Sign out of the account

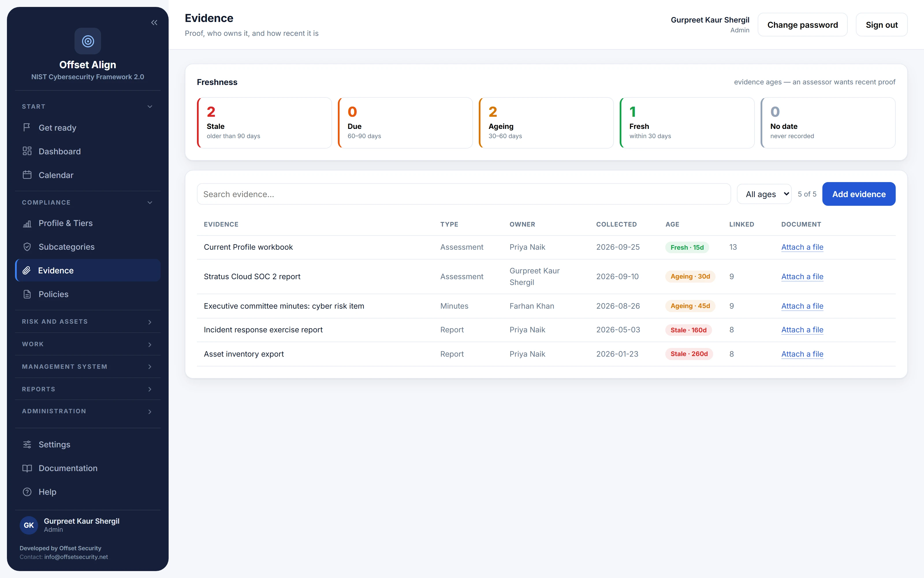882,25
